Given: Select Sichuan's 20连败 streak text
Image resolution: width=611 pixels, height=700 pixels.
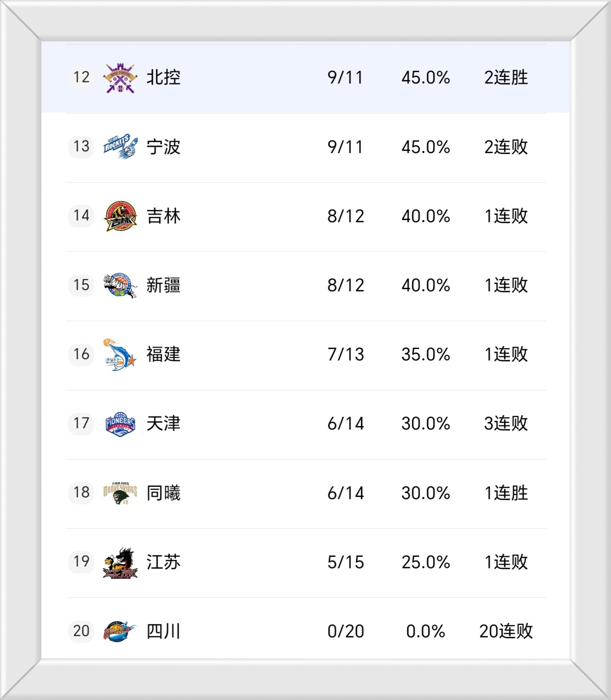Looking at the screenshot, I should [506, 631].
